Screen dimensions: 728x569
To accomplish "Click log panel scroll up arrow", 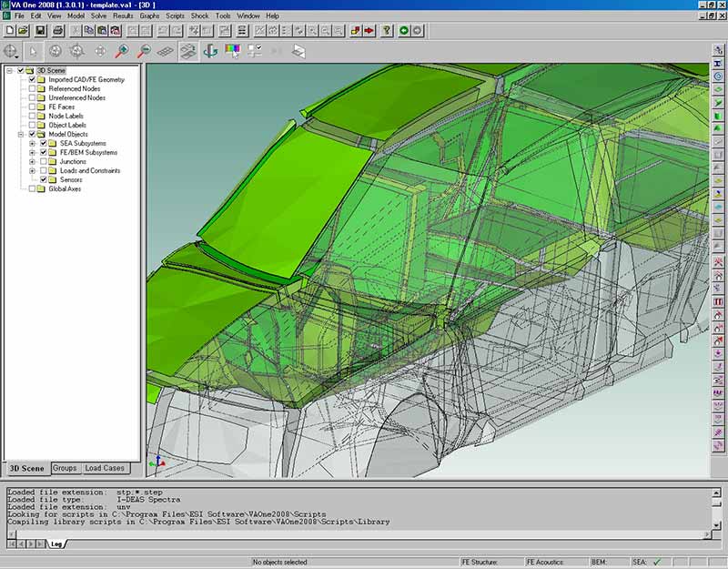I will [x=716, y=493].
